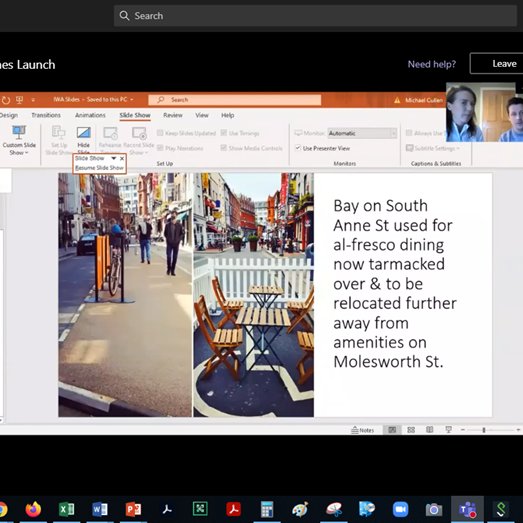
Task: Switch to Slide Sorter view icon
Action: tap(411, 430)
